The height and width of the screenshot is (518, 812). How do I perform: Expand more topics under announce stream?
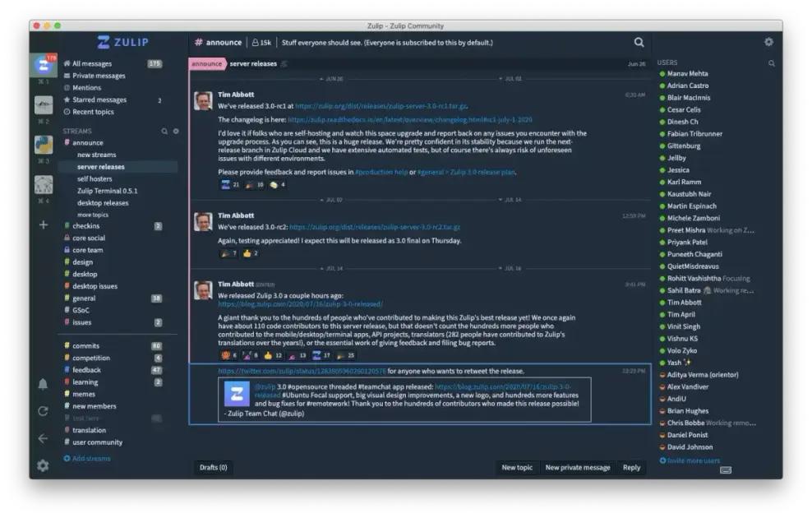click(x=92, y=215)
